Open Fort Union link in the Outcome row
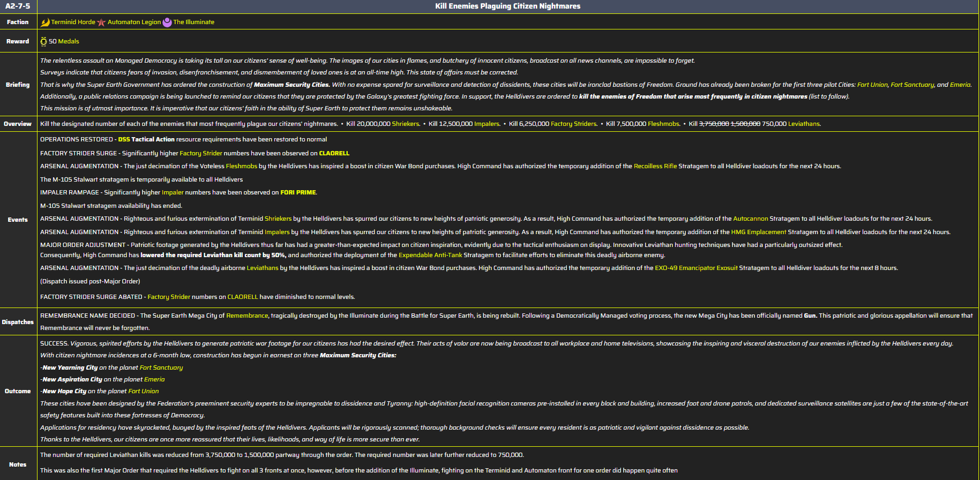 click(x=144, y=391)
